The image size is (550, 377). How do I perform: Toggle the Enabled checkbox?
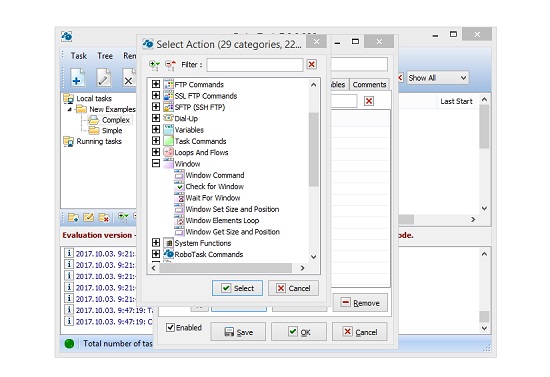click(x=170, y=328)
